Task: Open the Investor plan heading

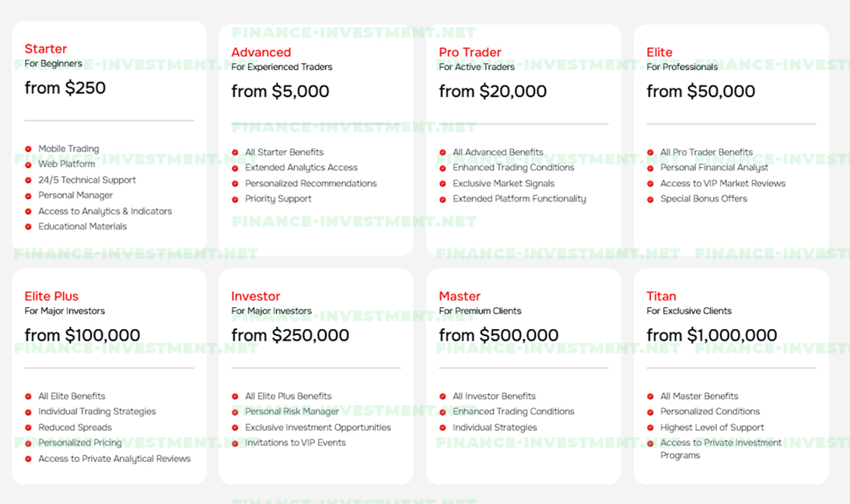Action: 256,296
